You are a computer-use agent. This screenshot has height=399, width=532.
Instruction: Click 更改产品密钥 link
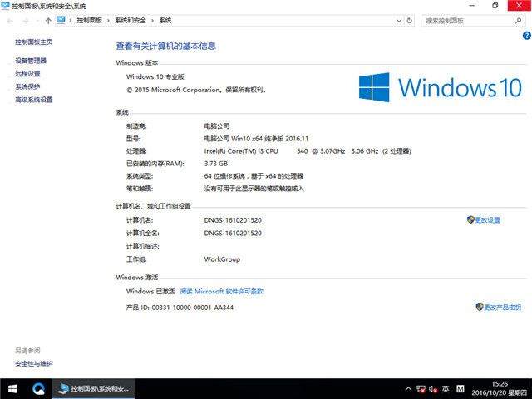(x=502, y=307)
